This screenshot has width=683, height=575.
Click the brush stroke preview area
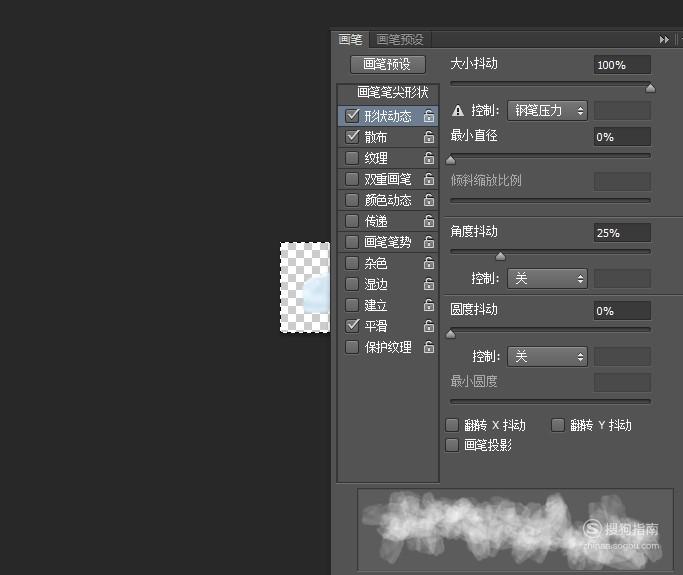tap(515, 529)
